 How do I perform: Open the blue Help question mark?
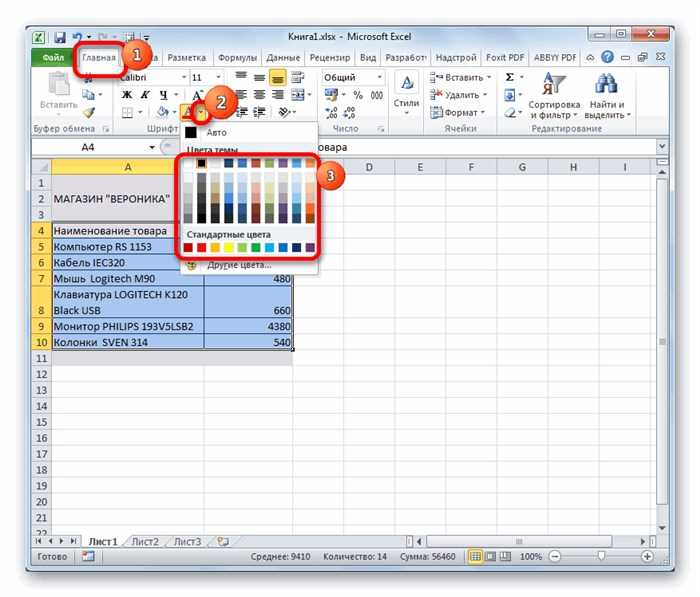pos(607,57)
